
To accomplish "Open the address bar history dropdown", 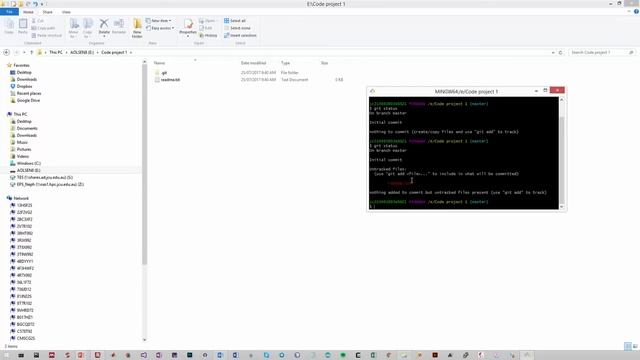I will 553,52.
